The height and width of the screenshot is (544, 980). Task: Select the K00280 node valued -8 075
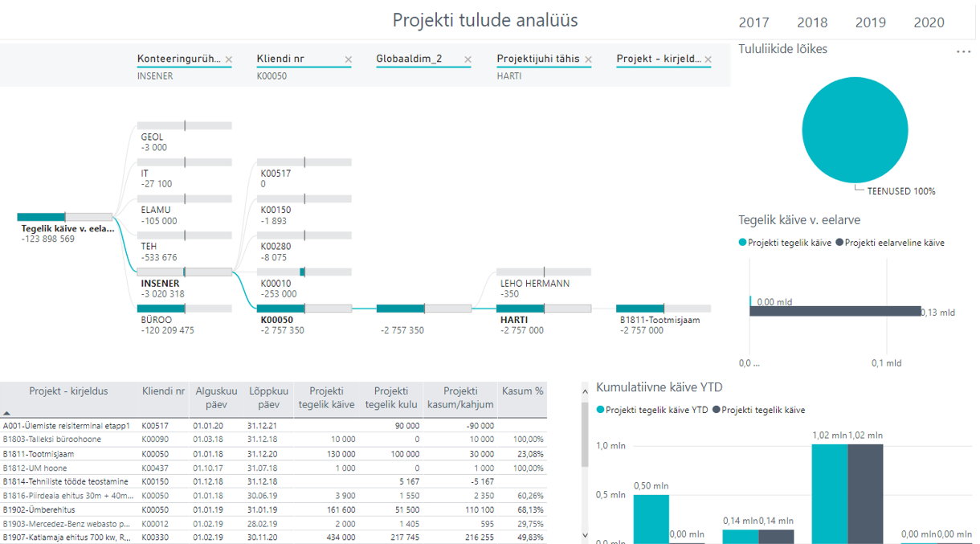(304, 247)
